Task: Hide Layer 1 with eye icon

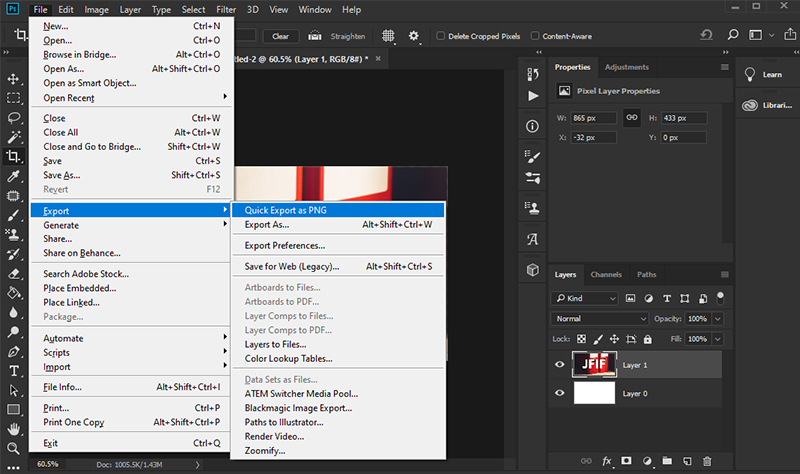Action: click(560, 364)
